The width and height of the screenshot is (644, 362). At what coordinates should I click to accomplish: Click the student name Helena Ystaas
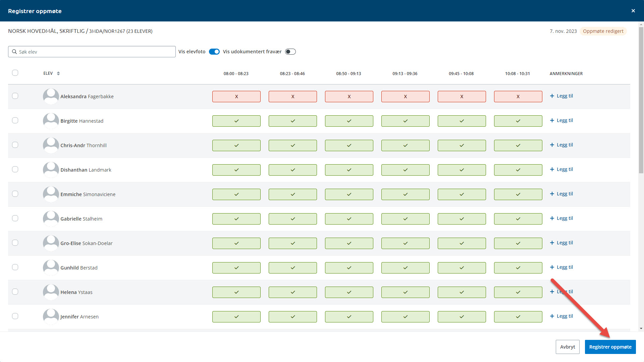click(x=76, y=292)
